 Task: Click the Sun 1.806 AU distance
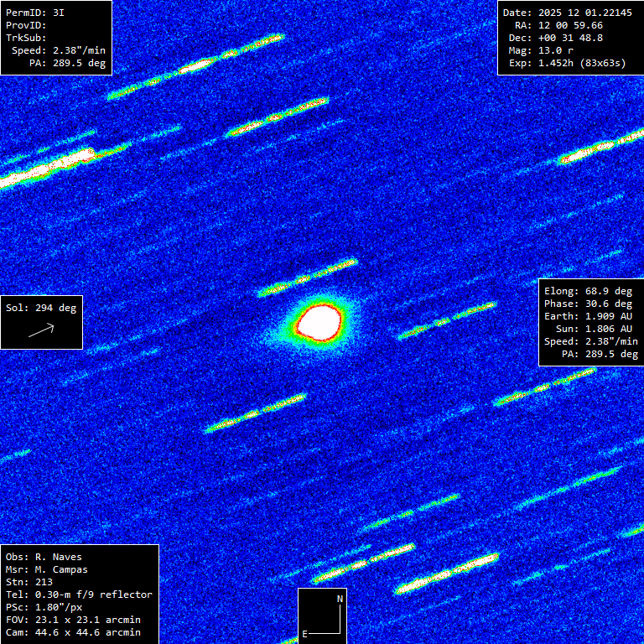pyautogui.click(x=594, y=329)
